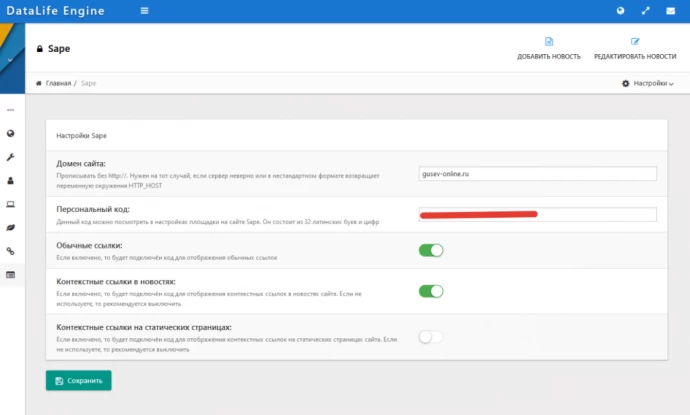Open the envelope messages icon

(x=671, y=11)
